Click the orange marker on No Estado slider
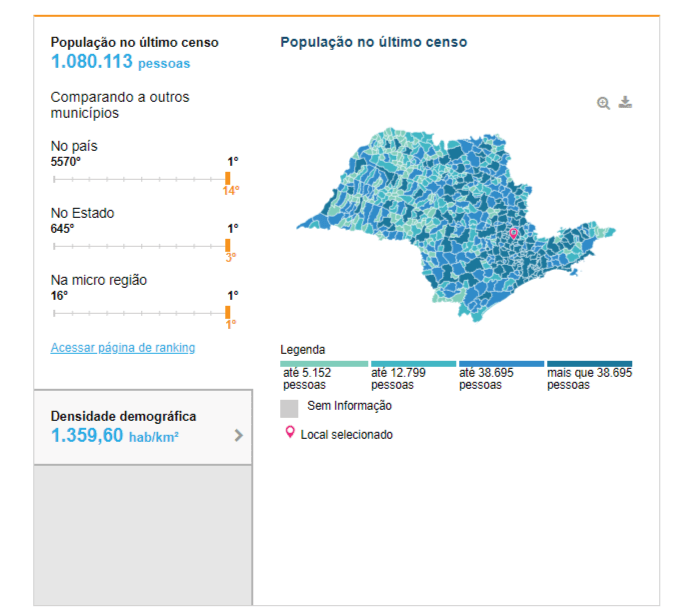The height and width of the screenshot is (616, 682). click(227, 245)
